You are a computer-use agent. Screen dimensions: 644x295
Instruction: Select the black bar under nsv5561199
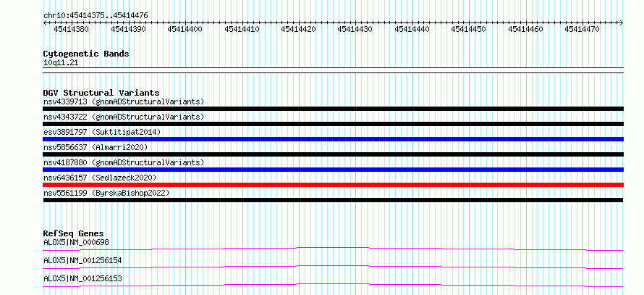pyautogui.click(x=333, y=200)
